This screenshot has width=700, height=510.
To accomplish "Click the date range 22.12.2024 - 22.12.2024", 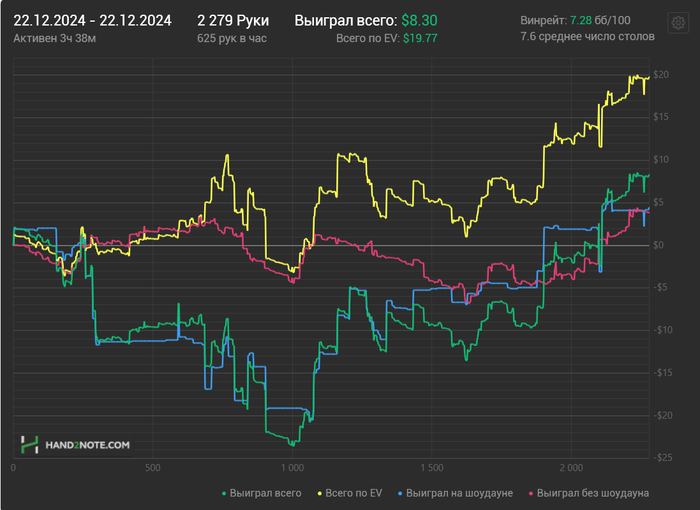I will pos(92,21).
